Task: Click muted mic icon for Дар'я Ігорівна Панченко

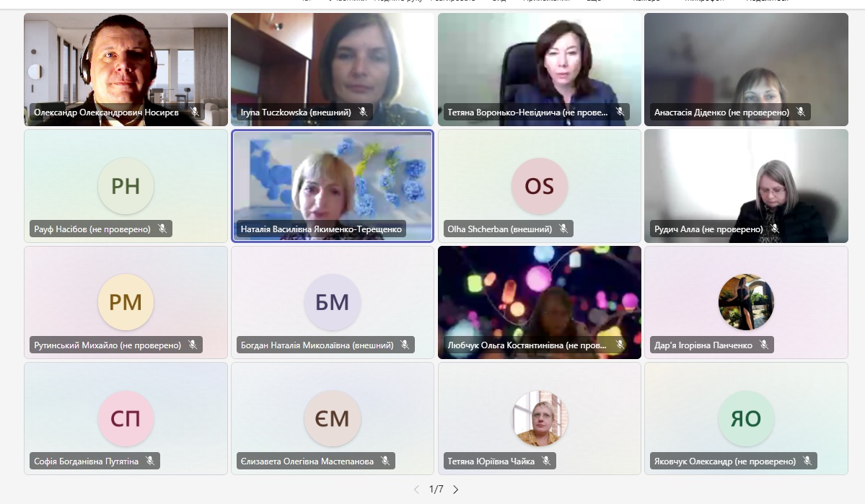Action: 764,345
